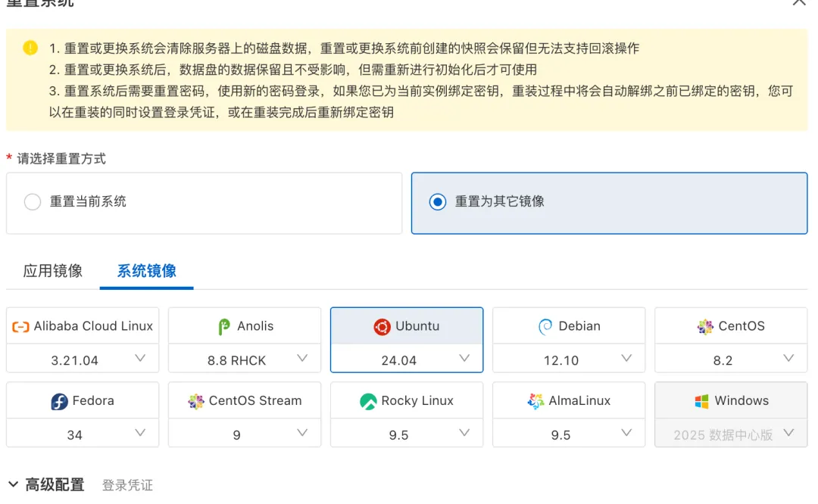Choose the Windows image card
Viewport: 818px width, 504px height.
click(x=731, y=401)
